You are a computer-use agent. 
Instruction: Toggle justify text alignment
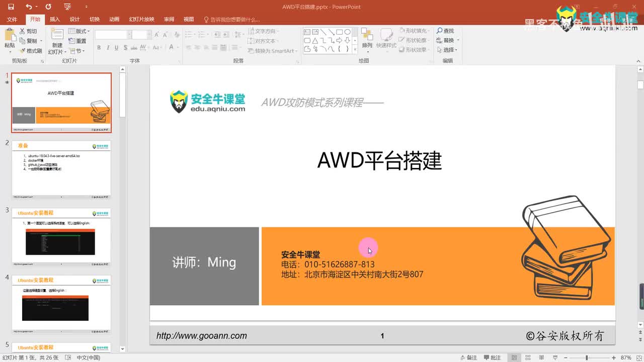point(215,48)
